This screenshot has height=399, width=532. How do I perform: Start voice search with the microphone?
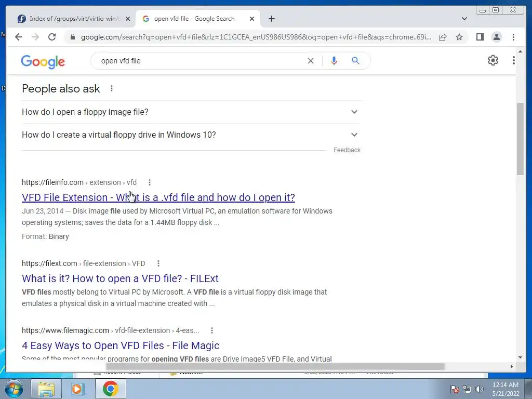[x=334, y=61]
